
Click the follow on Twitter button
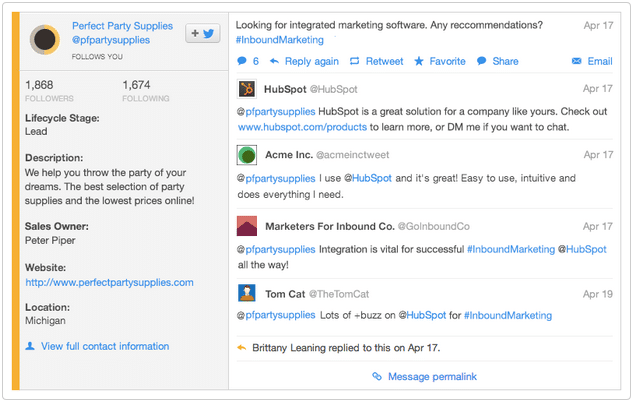click(202, 33)
